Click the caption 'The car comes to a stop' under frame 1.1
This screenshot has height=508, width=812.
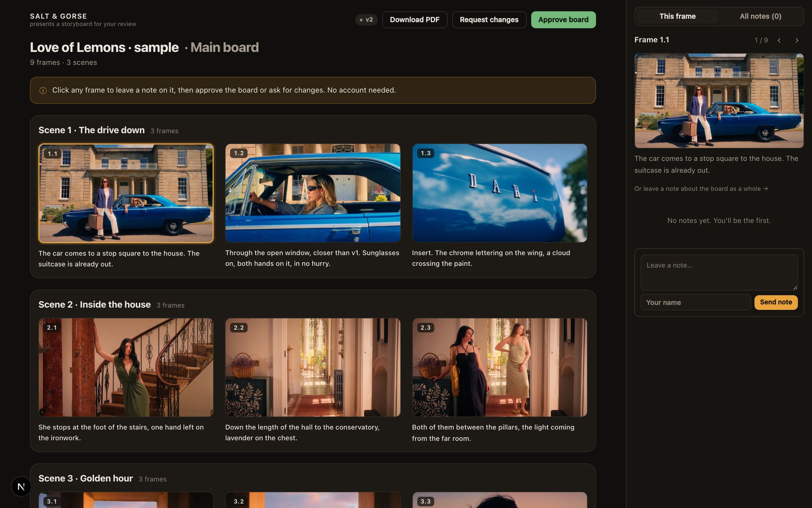click(x=119, y=258)
